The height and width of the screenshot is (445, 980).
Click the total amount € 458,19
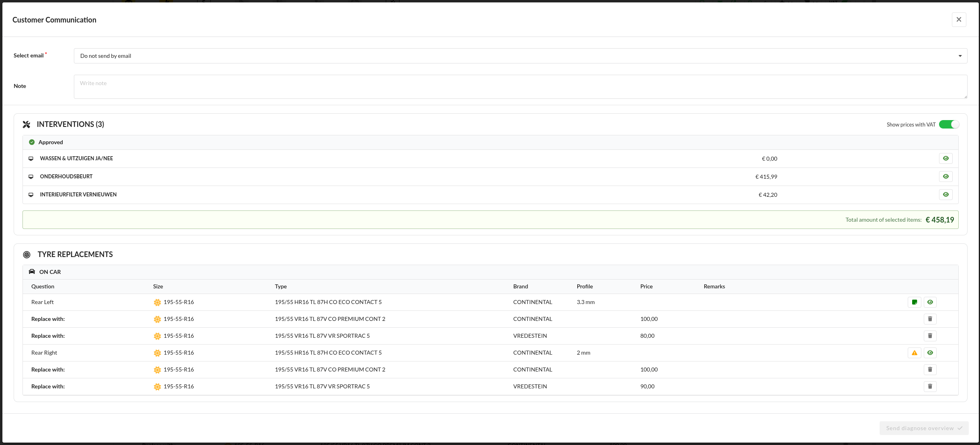939,220
